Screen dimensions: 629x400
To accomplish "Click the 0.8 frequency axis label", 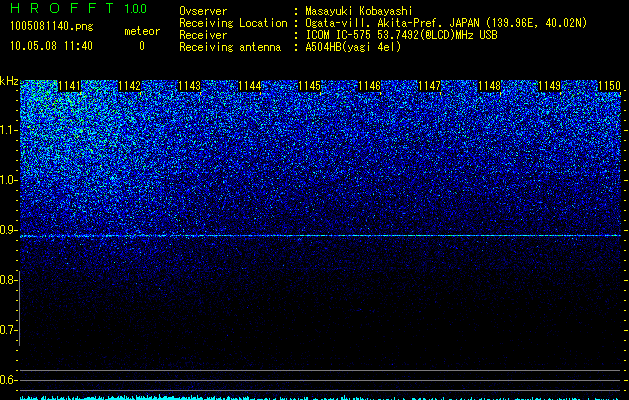I will point(8,280).
